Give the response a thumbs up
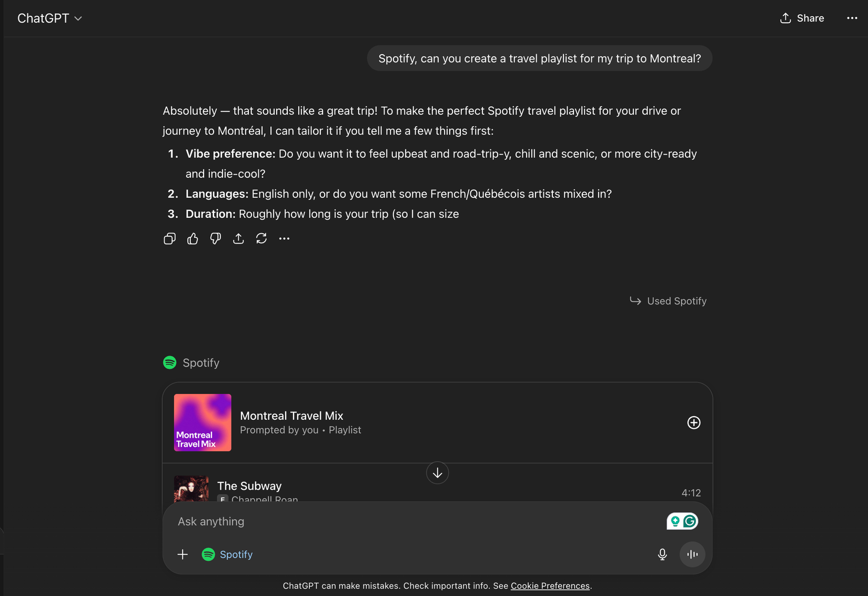Screen dimensions: 868x596 pyautogui.click(x=193, y=238)
